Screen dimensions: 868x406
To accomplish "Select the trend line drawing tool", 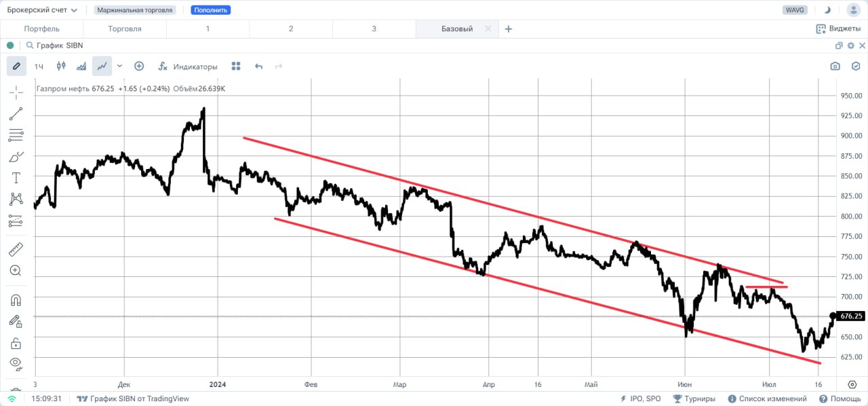I will [16, 114].
